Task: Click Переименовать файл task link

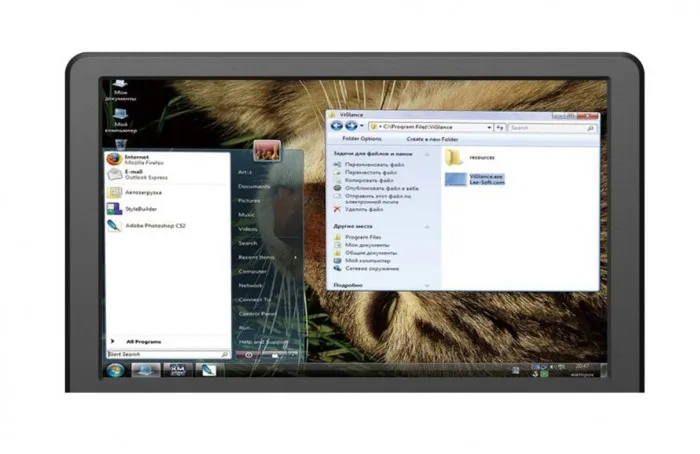Action: tap(374, 165)
